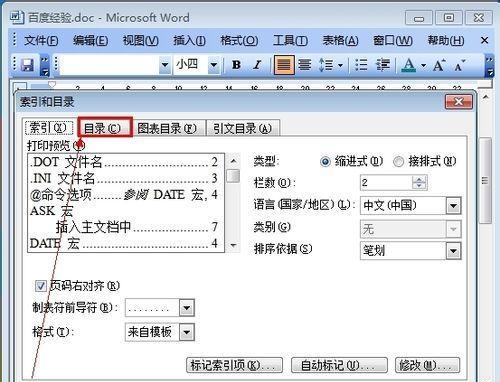
Task: Open the 表格(A) menu
Action: (x=340, y=41)
